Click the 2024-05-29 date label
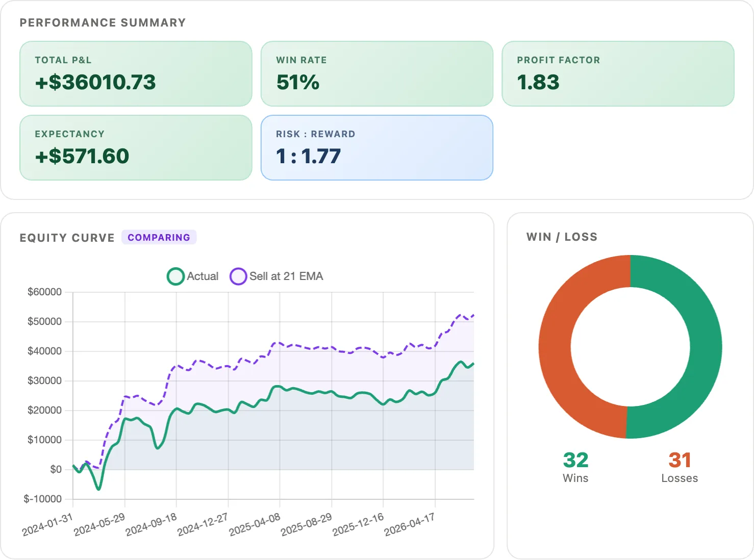 point(99,525)
